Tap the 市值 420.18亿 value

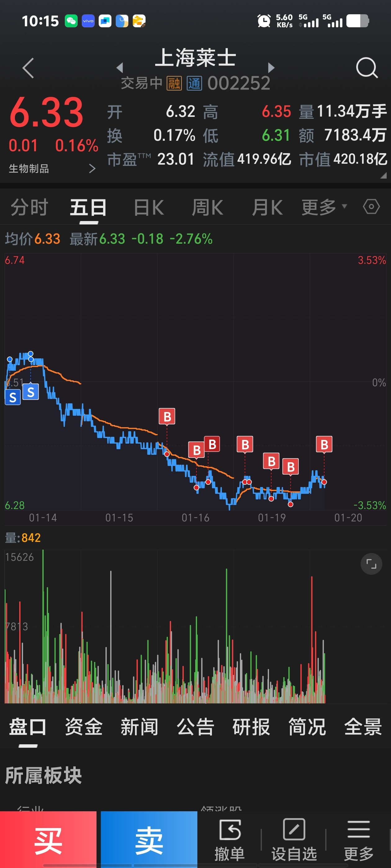pyautogui.click(x=343, y=159)
